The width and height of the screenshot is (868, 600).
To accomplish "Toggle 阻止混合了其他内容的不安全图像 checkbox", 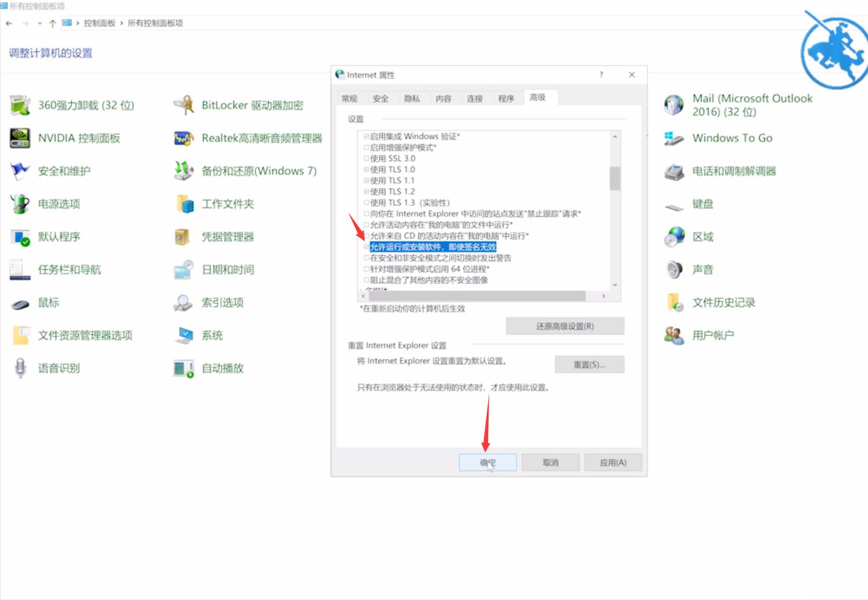I will point(366,280).
